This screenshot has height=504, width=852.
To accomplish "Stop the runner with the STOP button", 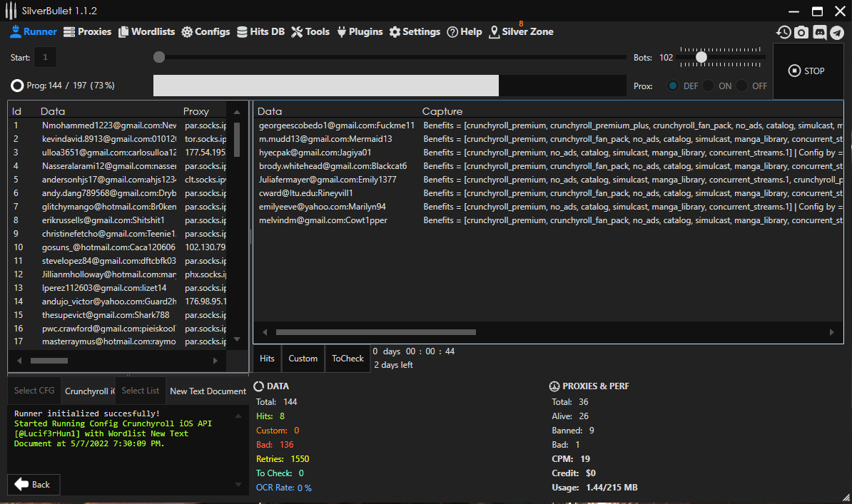I will [807, 71].
